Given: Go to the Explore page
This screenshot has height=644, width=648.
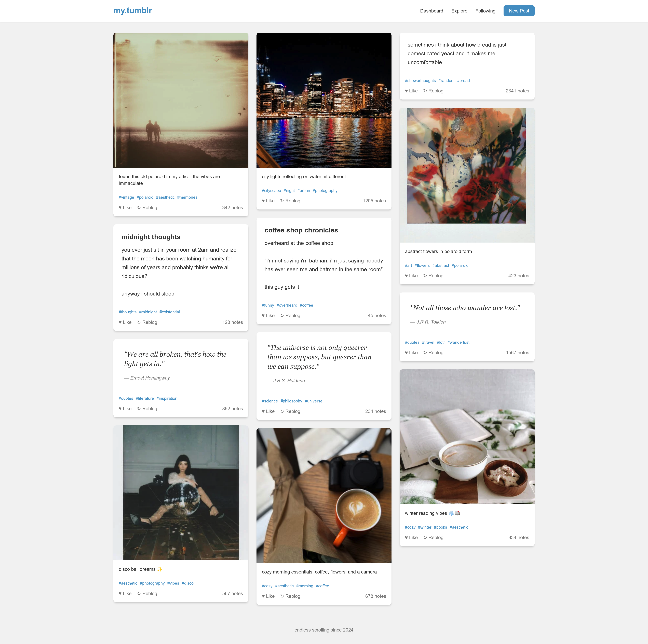Looking at the screenshot, I should (x=459, y=11).
